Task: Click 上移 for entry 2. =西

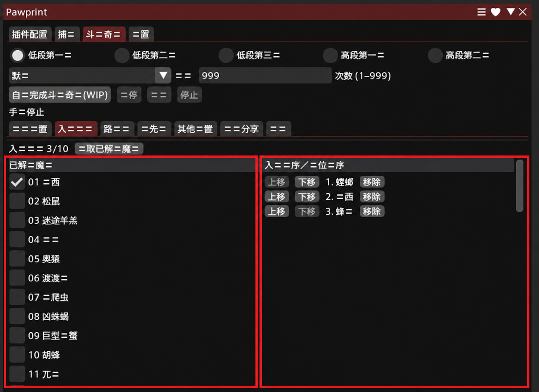Action: pos(277,197)
